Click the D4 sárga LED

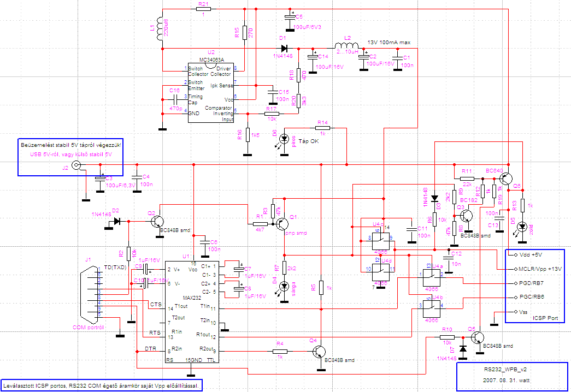[285, 286]
